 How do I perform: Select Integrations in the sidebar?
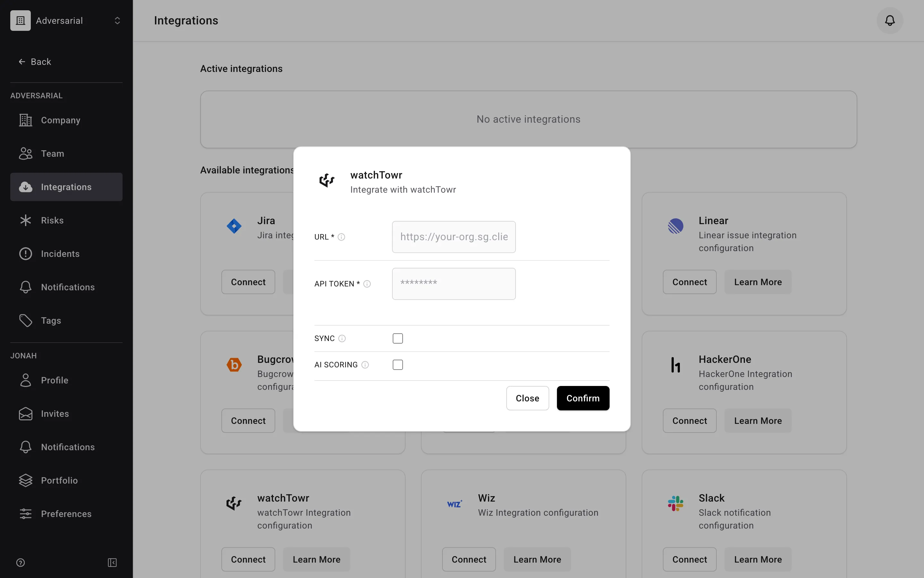click(x=66, y=187)
